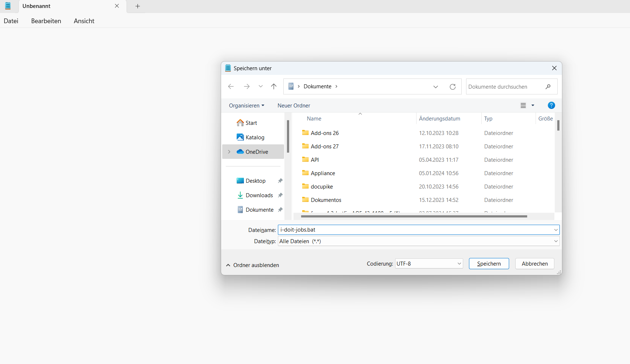Click the Abbrechen button
Screen dimensions: 630x364
tap(534, 264)
